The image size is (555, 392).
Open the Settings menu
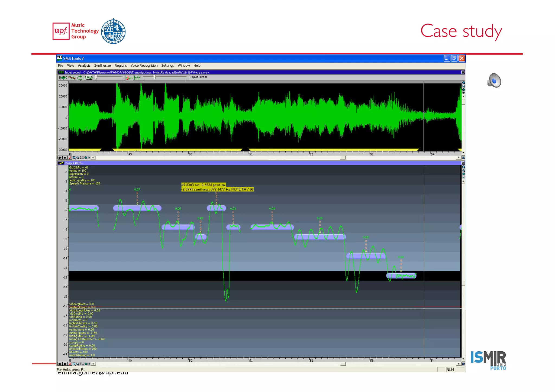[x=167, y=66]
